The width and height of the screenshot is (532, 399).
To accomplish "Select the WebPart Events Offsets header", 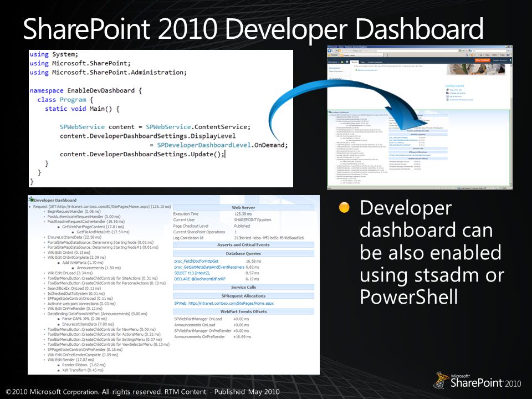I will tap(244, 311).
